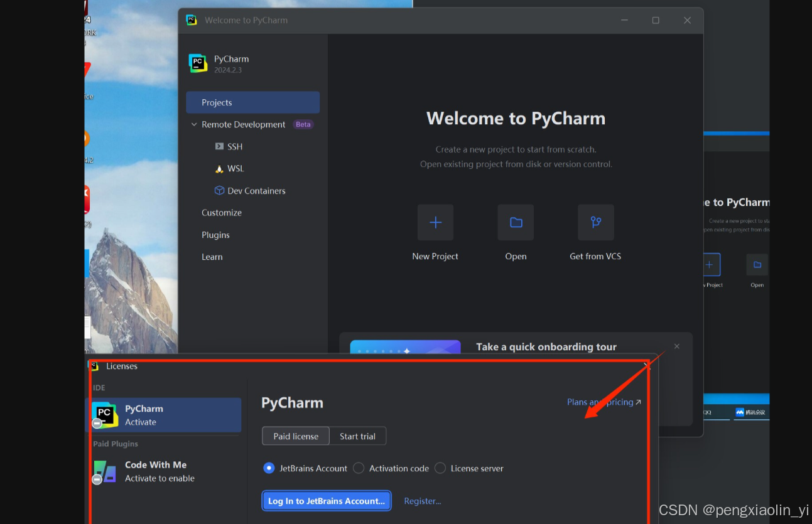Image resolution: width=812 pixels, height=524 pixels.
Task: Choose the Activation code option
Action: (358, 468)
